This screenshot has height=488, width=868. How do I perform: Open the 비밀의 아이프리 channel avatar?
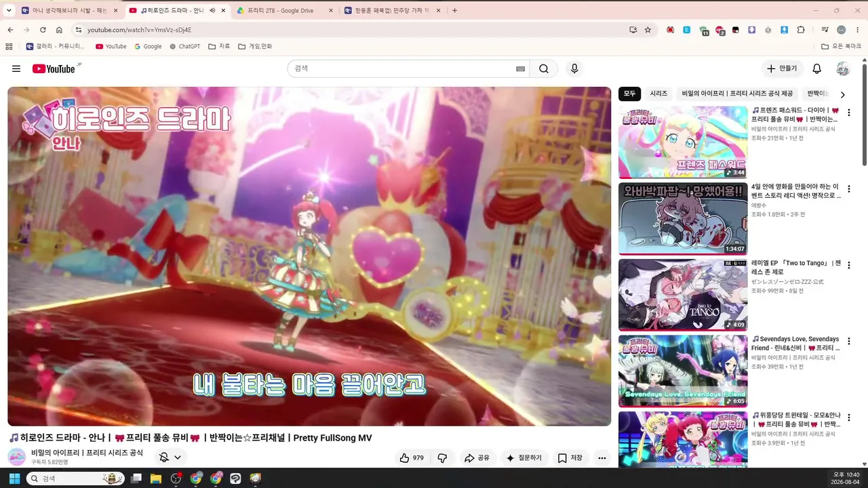(17, 457)
